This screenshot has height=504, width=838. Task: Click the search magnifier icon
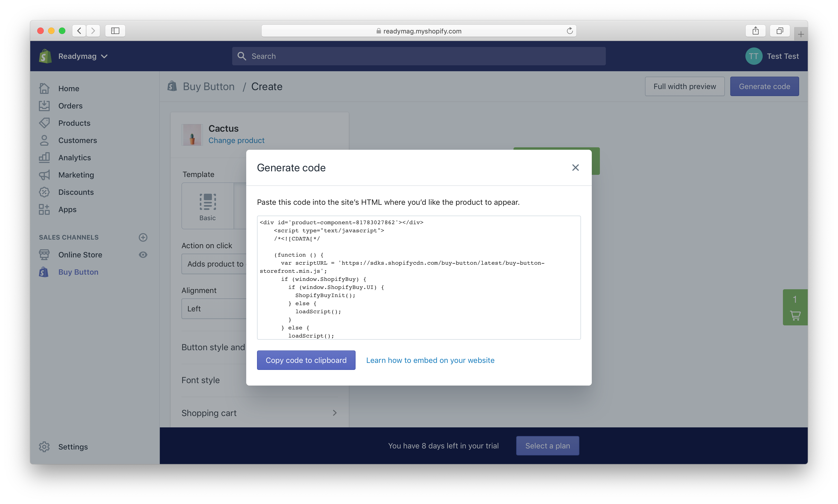(242, 56)
